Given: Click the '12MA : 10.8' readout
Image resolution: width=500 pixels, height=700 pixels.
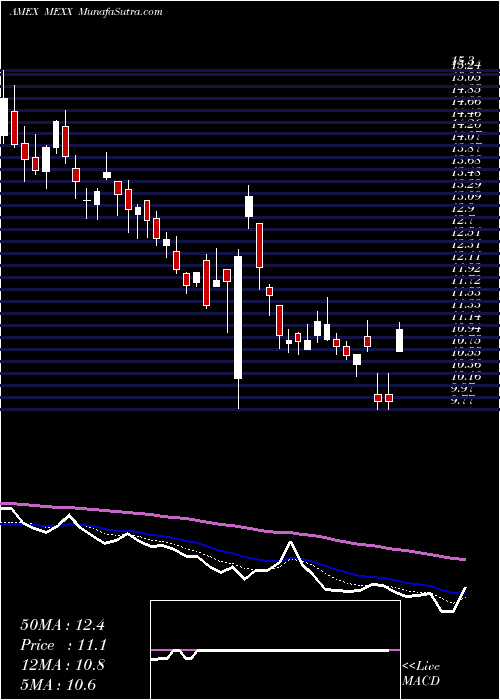Looking at the screenshot, I should tap(62, 665).
